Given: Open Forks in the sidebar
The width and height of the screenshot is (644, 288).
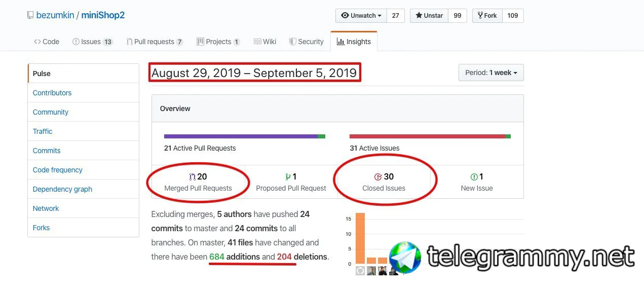Looking at the screenshot, I should pyautogui.click(x=84, y=228).
